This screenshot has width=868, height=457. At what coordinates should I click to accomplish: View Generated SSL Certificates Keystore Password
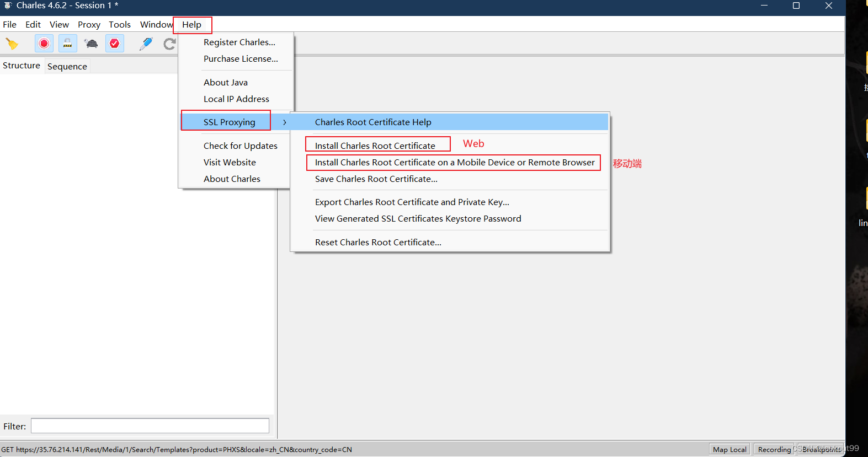[418, 219]
